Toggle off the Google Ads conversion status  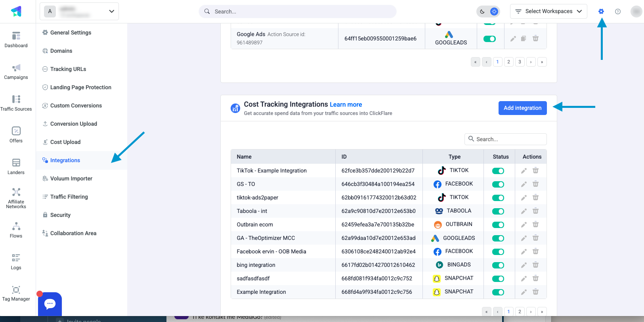tap(489, 39)
